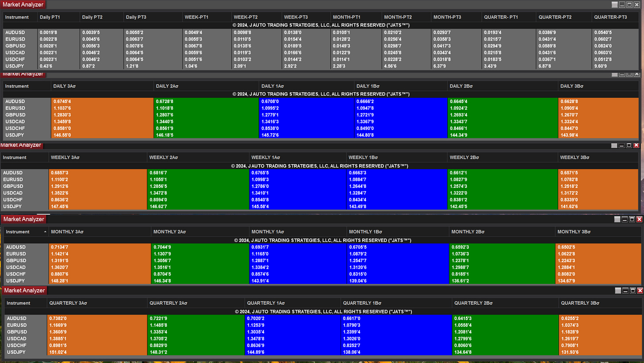Viewport: 644px width, 363px height.
Task: Maximize the Daily PT Market Analyzer window
Action: coord(629,4)
